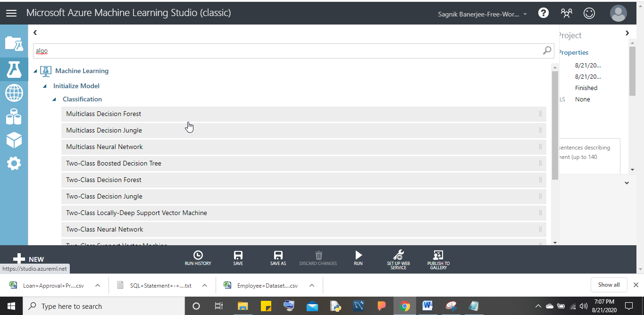The height and width of the screenshot is (315, 644).
Task: Open options for Employee Dataset csv download
Action: coord(311,285)
